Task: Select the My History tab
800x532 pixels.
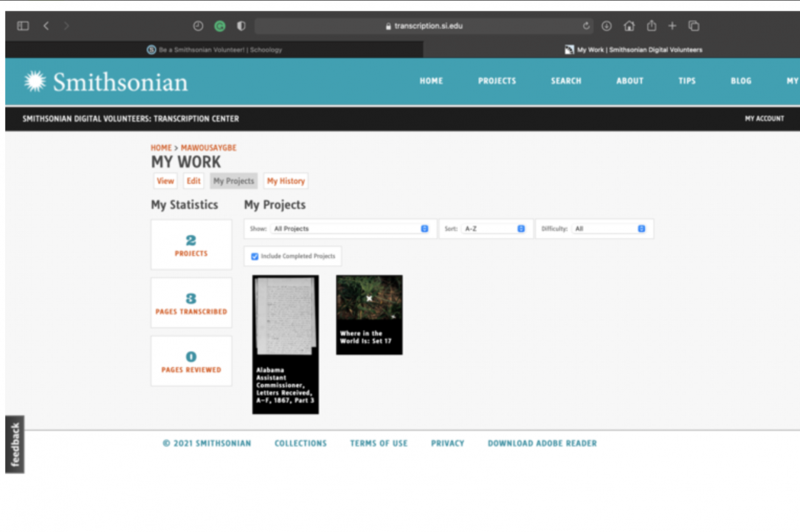Action: (x=286, y=181)
